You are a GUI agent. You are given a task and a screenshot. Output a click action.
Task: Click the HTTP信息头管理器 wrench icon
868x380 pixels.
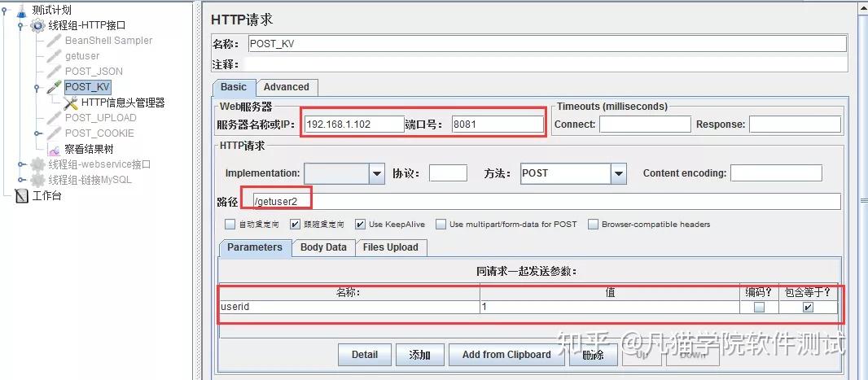pyautogui.click(x=70, y=103)
